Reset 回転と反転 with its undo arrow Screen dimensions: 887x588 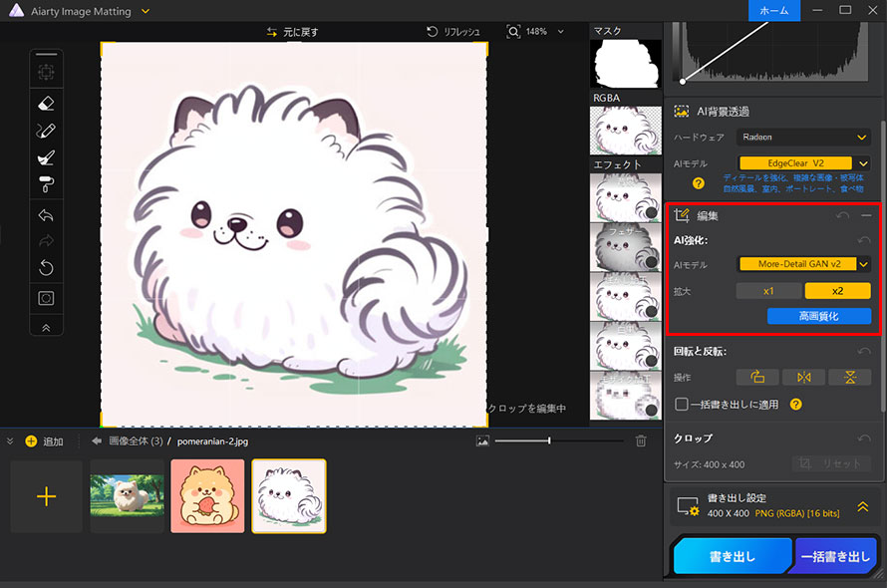(x=864, y=352)
